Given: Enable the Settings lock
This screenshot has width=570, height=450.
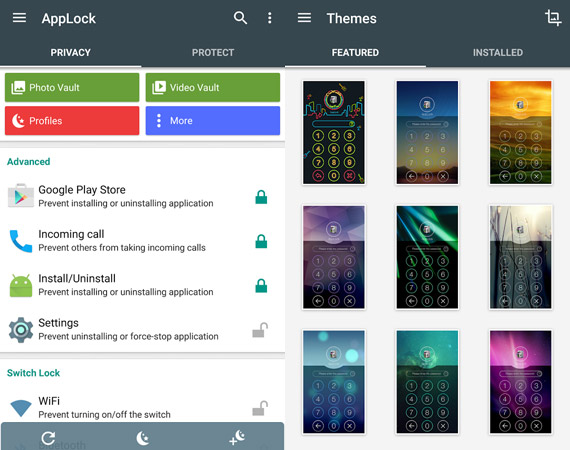Looking at the screenshot, I should (x=260, y=330).
